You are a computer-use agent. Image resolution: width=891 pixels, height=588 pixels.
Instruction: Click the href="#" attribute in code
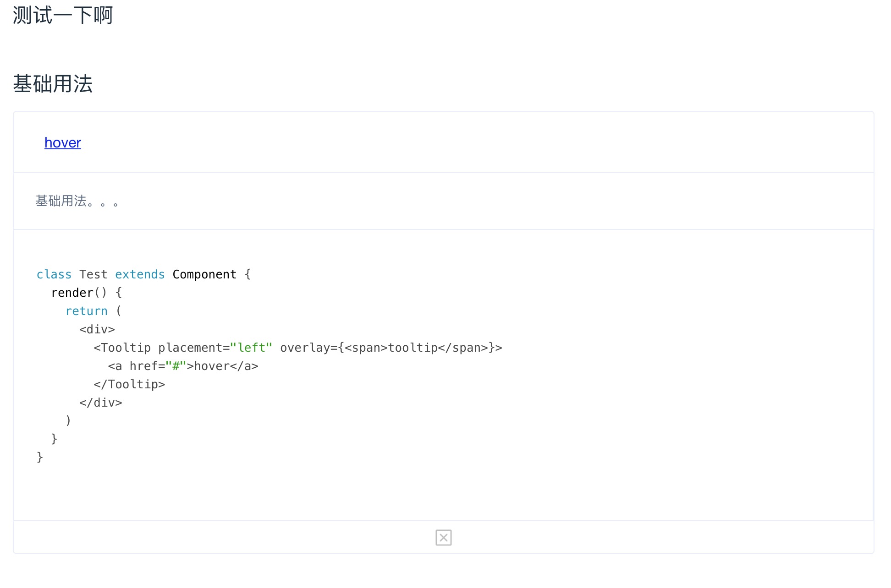click(158, 366)
